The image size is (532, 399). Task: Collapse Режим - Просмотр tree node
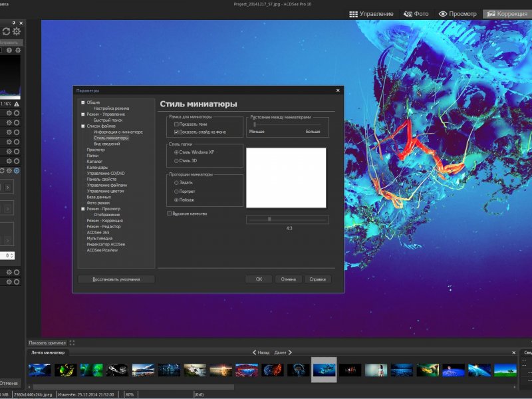(x=82, y=209)
